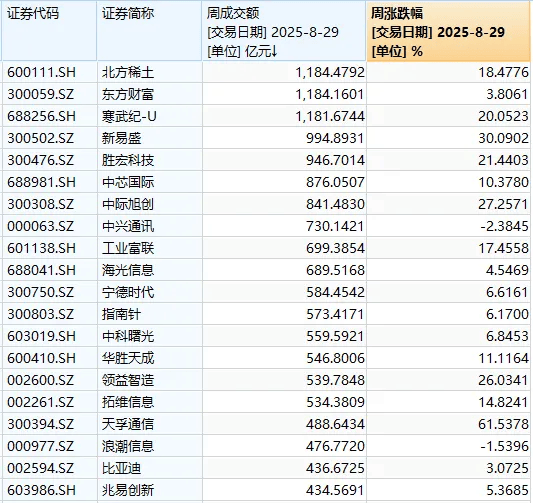Viewport: 533px width, 503px height.
Task: Click the 证券代码 column header
Action: coord(49,31)
